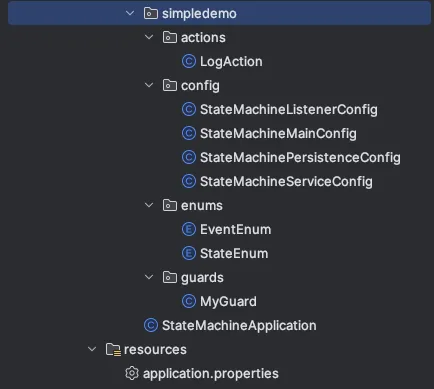
Task: Collapse the guards folder chevron
Action: pos(149,277)
